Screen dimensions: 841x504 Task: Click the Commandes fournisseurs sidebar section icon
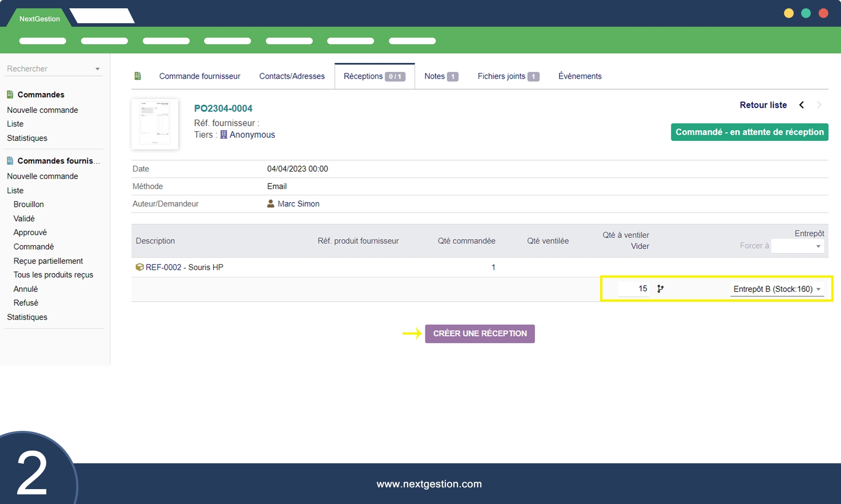point(10,161)
